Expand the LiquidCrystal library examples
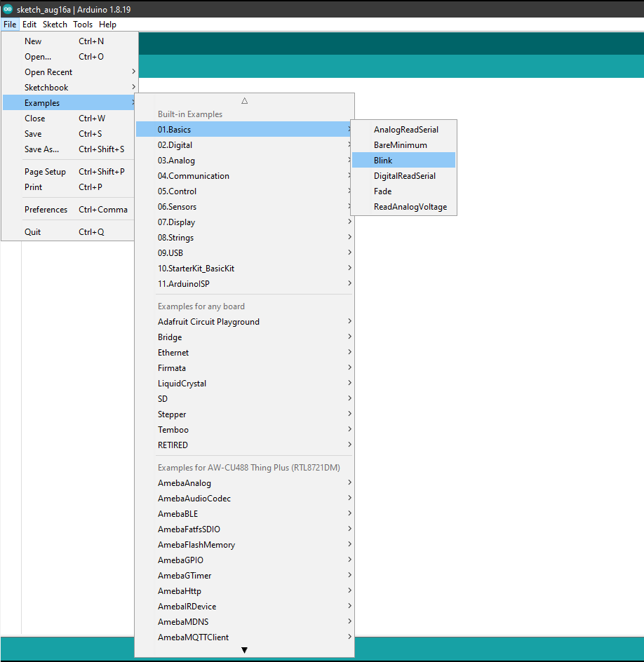Screen dimensions: 644x662 (x=245, y=384)
